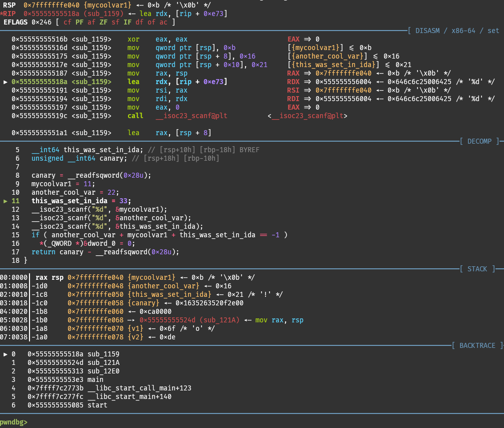Click the frame 0 arrow in the backtrace
This screenshot has width=504, height=428.
click(x=5, y=354)
